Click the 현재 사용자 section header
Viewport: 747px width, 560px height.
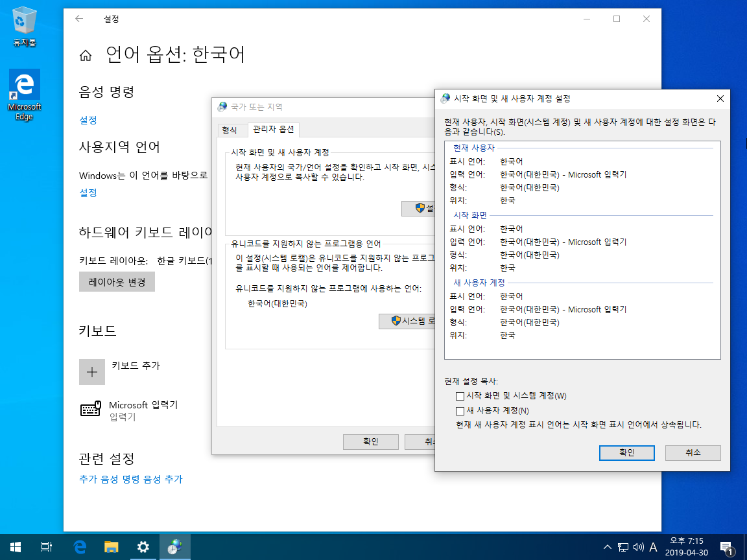(x=474, y=148)
